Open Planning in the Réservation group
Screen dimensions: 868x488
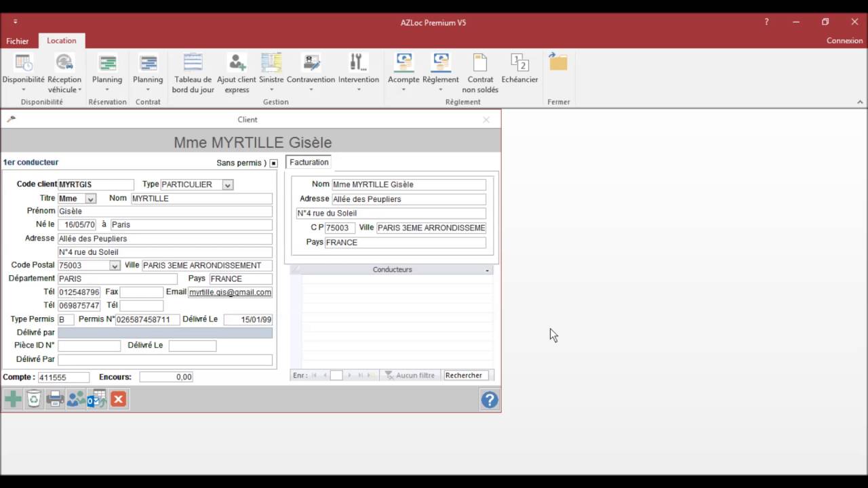[107, 73]
